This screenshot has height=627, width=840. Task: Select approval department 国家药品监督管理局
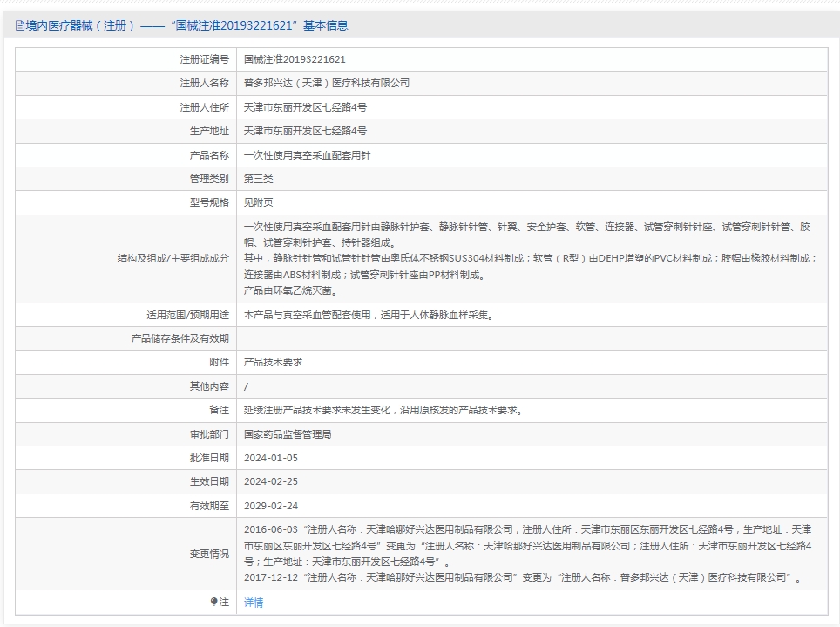(288, 434)
